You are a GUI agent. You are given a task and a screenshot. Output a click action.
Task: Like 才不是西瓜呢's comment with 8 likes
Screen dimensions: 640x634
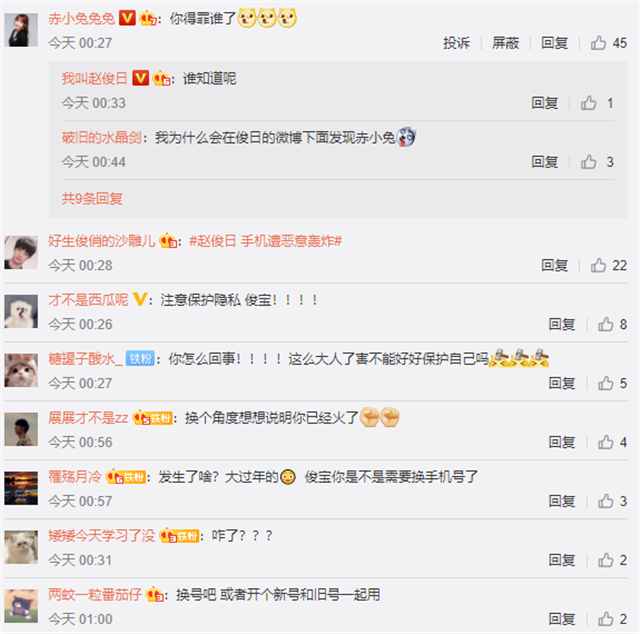coord(606,324)
